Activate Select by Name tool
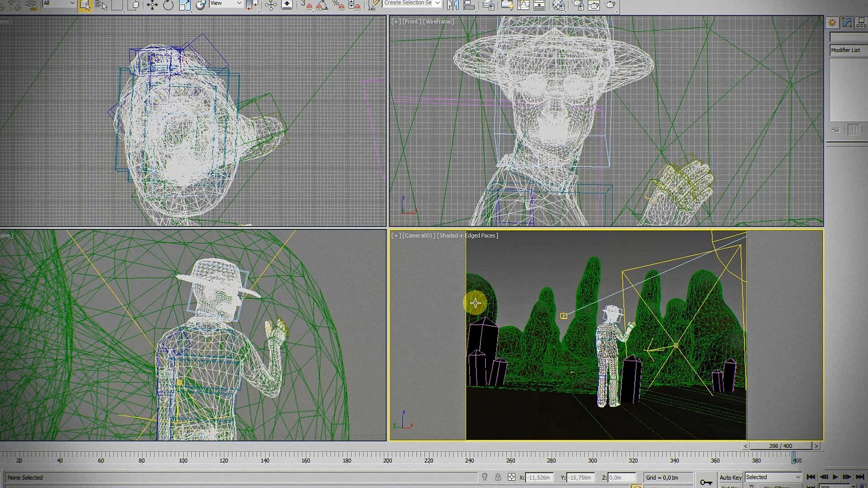The image size is (868, 488). [x=101, y=5]
